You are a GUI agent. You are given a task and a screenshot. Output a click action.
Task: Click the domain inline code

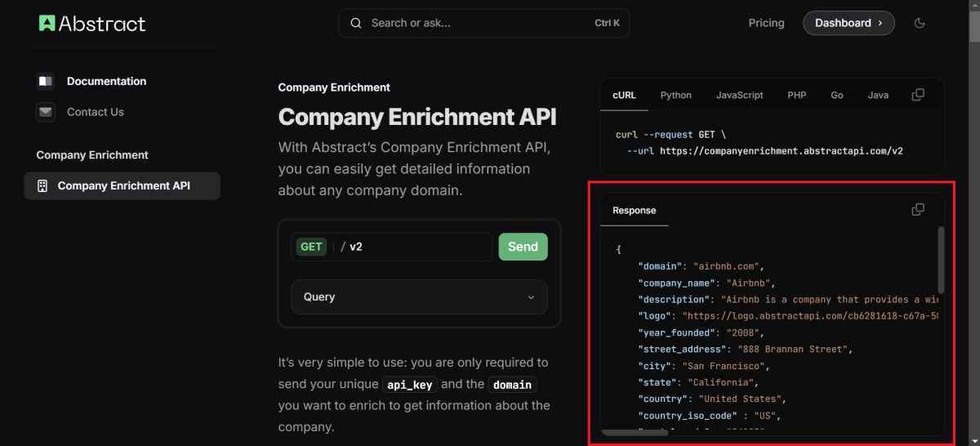pos(512,385)
